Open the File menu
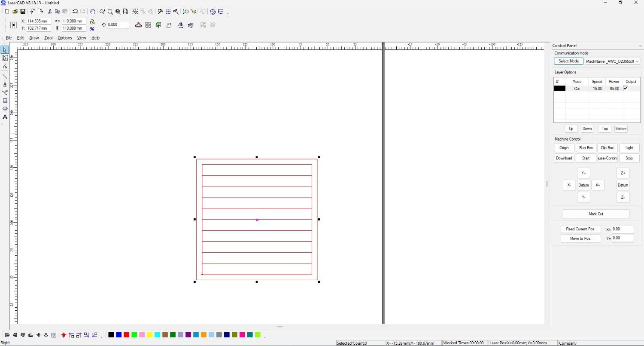The image size is (644, 346). tap(9, 38)
